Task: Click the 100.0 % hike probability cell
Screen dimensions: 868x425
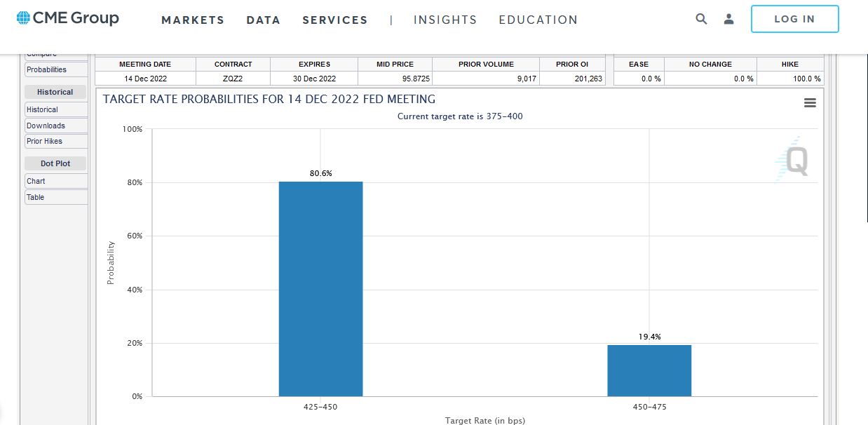Action: pyautogui.click(x=790, y=79)
